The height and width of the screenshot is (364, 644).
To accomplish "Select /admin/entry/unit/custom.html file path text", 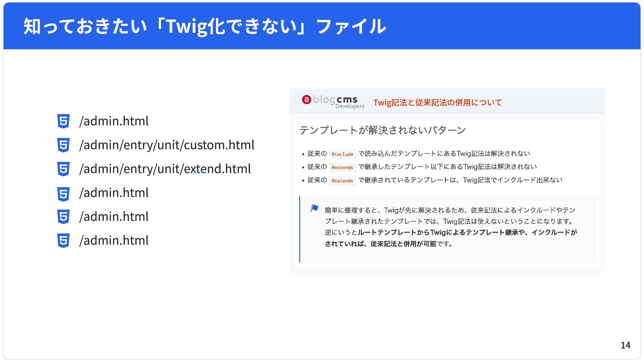I will tap(167, 145).
